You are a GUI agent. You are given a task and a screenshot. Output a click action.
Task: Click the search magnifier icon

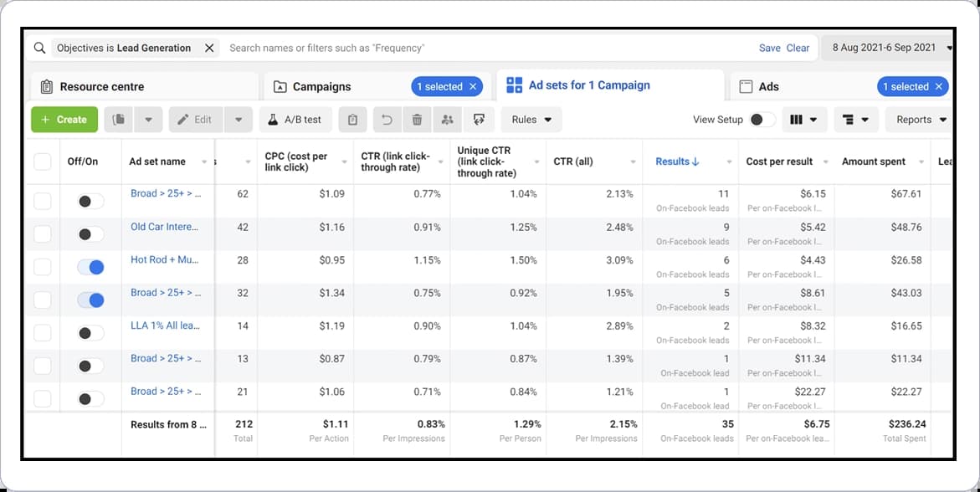click(x=40, y=49)
